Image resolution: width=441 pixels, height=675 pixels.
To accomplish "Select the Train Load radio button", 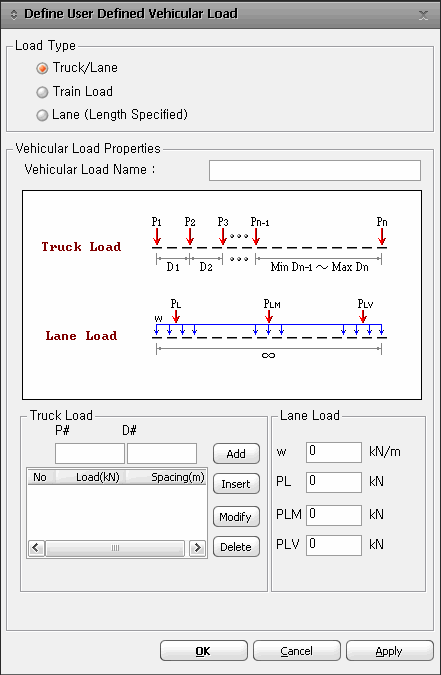I will [x=42, y=92].
